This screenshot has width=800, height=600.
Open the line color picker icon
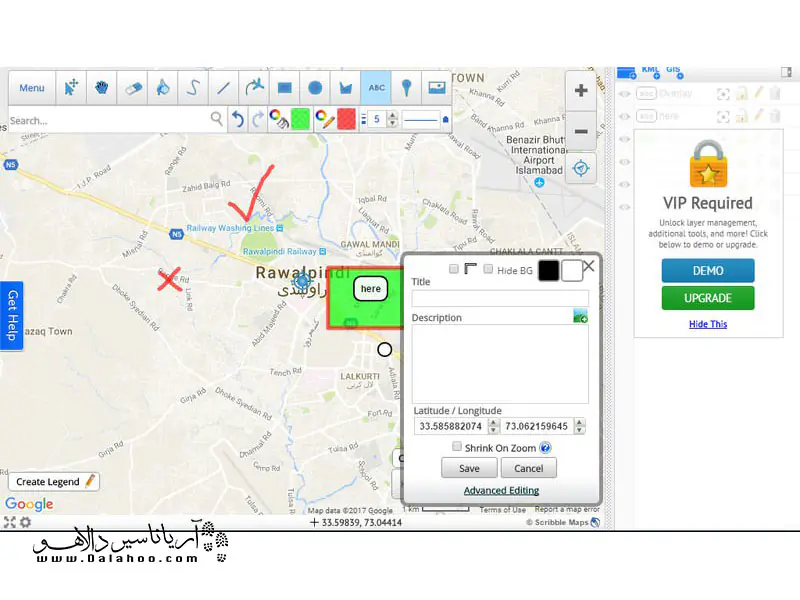pyautogui.click(x=325, y=119)
